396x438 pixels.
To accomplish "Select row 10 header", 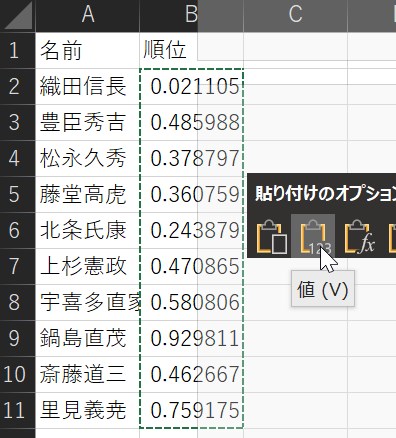I will coord(17,374).
